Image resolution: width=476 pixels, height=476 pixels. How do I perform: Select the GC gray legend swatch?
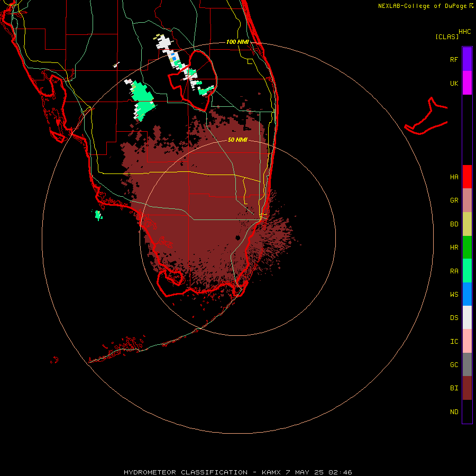click(x=467, y=364)
